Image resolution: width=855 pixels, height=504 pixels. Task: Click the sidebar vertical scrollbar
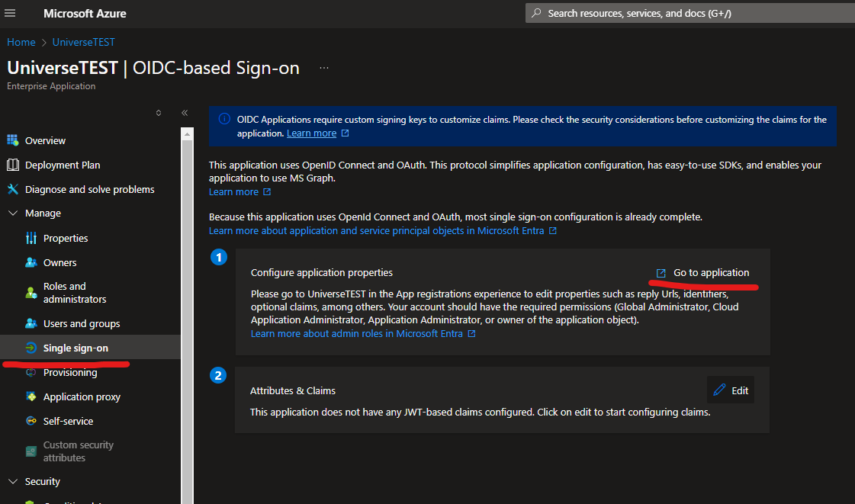click(186, 305)
